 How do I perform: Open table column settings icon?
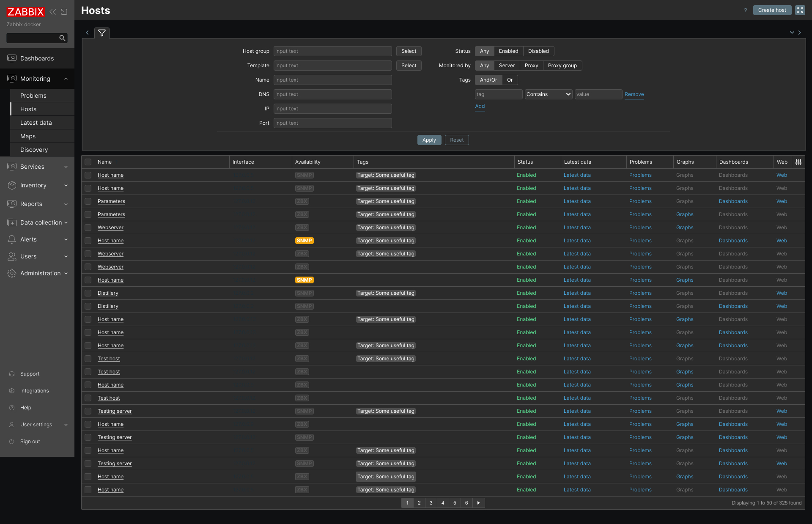tap(798, 162)
